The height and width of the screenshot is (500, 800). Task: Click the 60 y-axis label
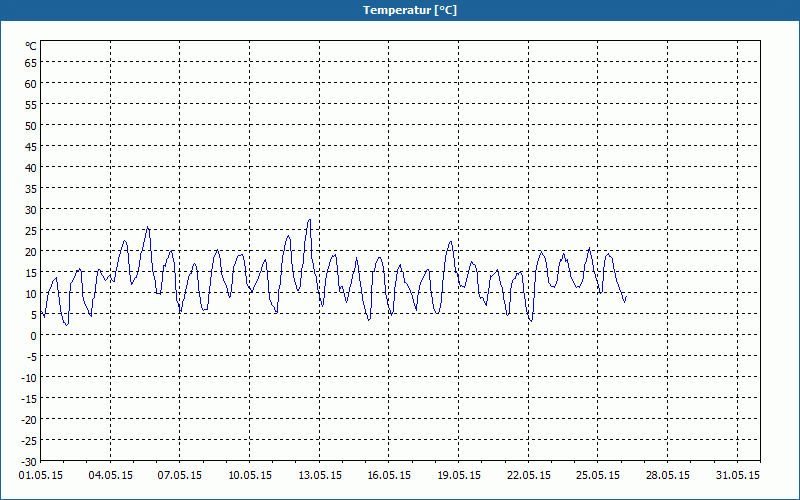[31, 84]
